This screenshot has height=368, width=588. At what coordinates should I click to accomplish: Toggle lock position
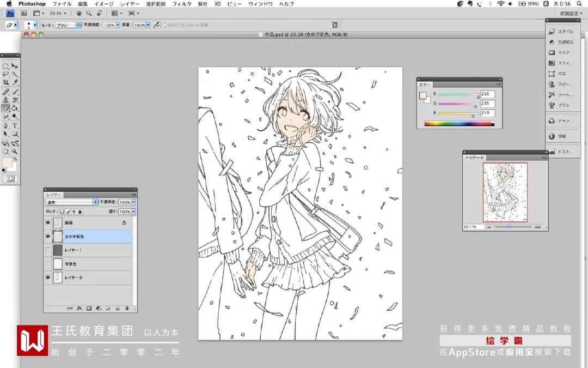coord(74,212)
